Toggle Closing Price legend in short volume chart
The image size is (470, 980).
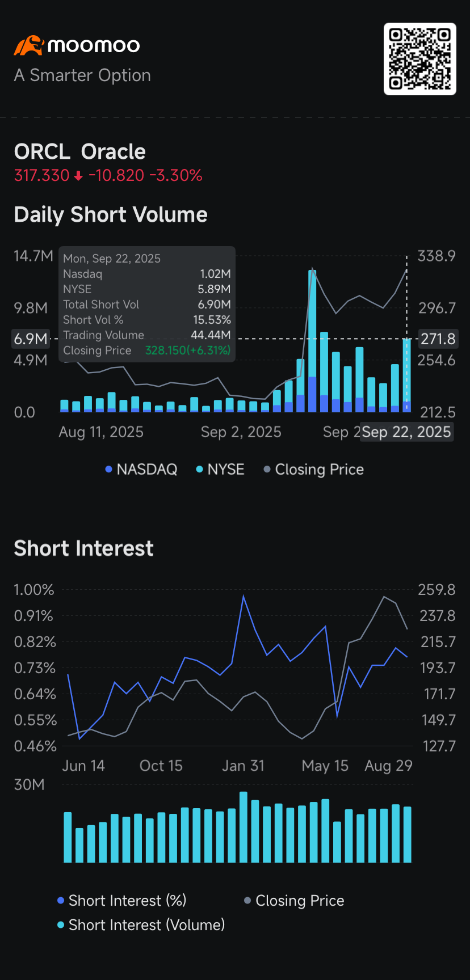(314, 470)
